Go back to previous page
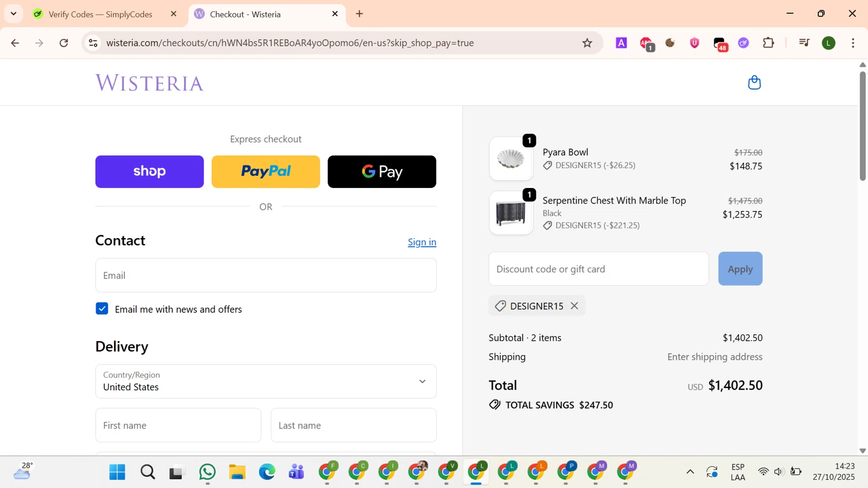 tap(16, 43)
